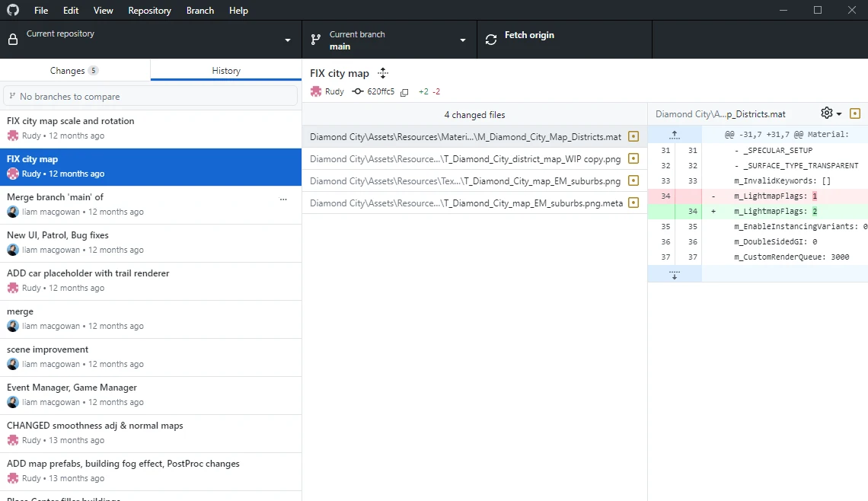
Task: Click the modified status icon for M_Diamond_City_Map_Districts.mat
Action: [633, 136]
